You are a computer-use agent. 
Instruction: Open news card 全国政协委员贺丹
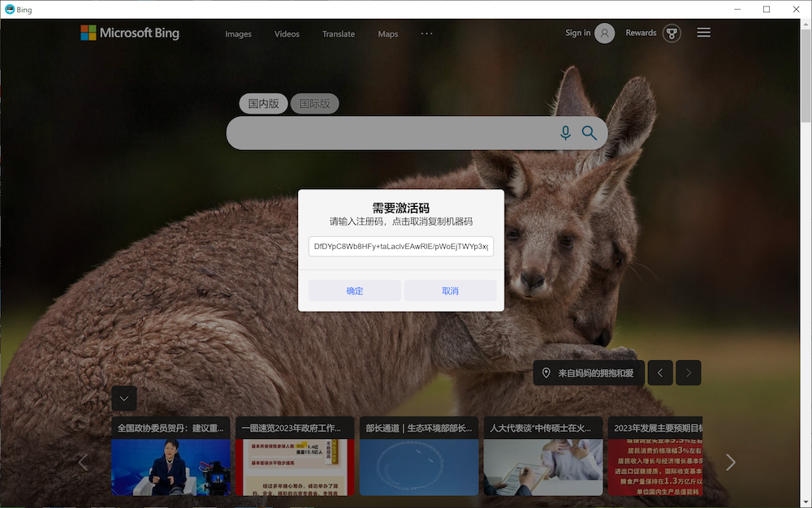click(x=171, y=456)
